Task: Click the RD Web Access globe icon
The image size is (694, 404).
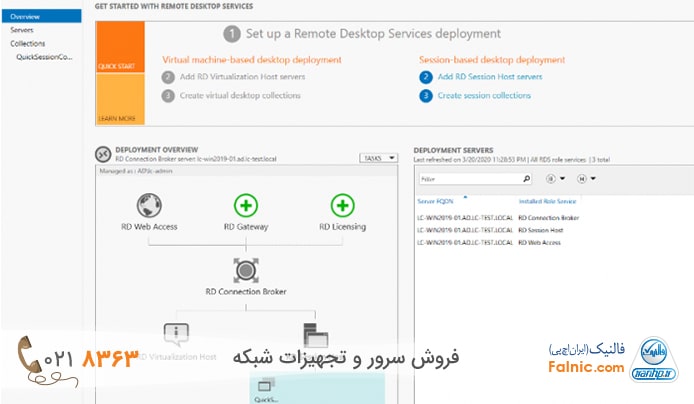Action: (x=150, y=206)
